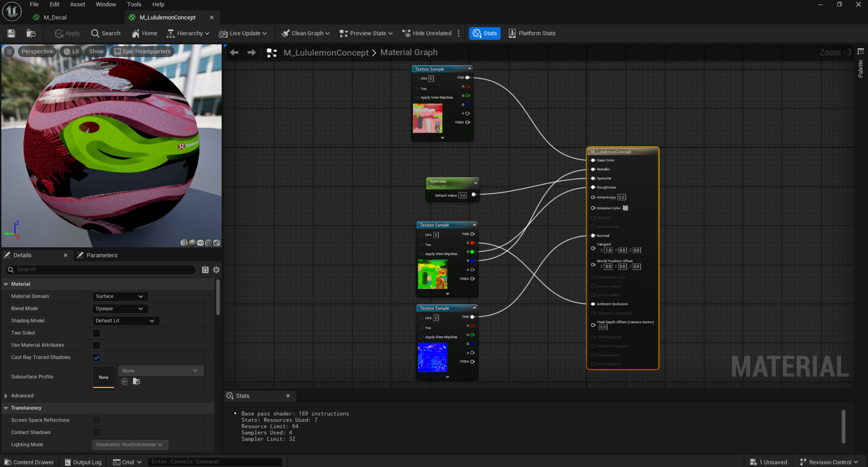Click the 1 Unsaved status indicator

pyautogui.click(x=768, y=462)
